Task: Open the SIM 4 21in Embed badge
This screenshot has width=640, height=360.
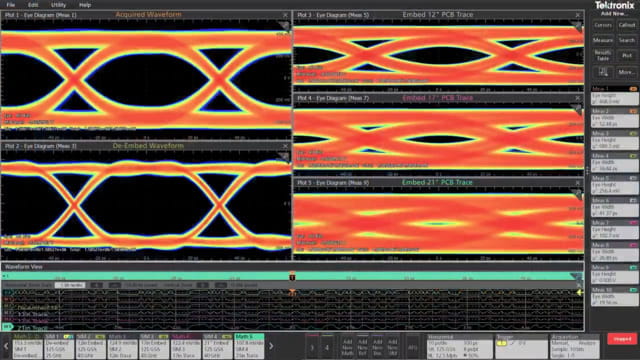Action: pyautogui.click(x=218, y=347)
